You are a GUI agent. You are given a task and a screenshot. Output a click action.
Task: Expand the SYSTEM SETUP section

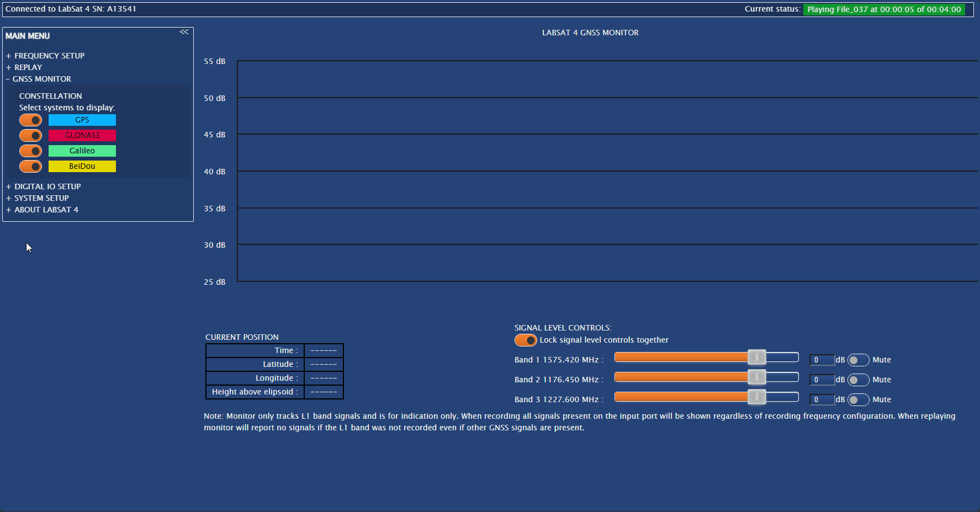click(x=38, y=198)
